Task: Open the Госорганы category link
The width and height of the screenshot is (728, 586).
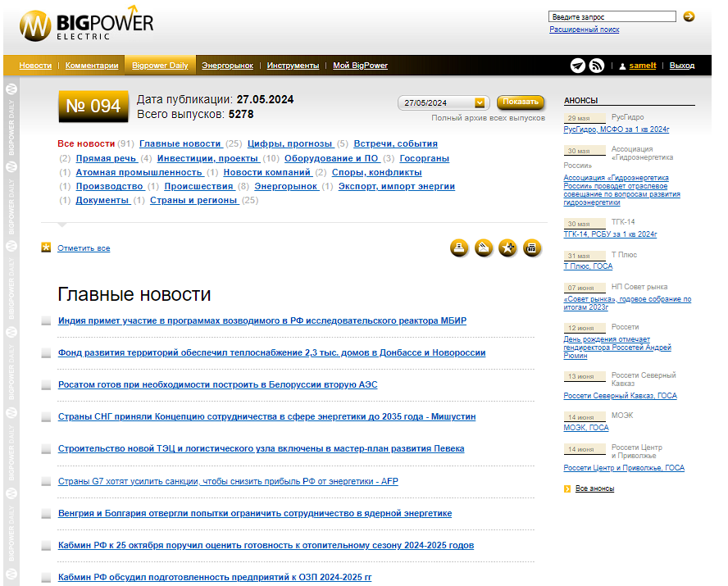Action: (x=425, y=158)
